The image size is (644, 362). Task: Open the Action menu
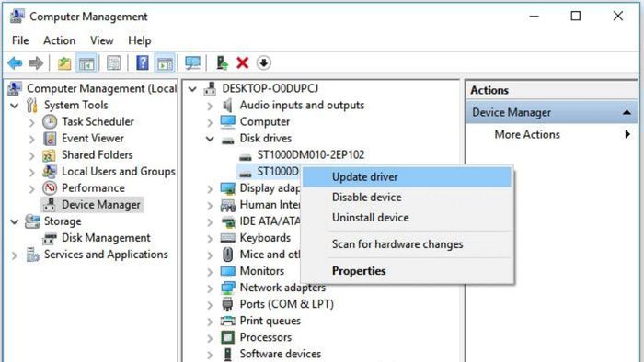(x=60, y=40)
